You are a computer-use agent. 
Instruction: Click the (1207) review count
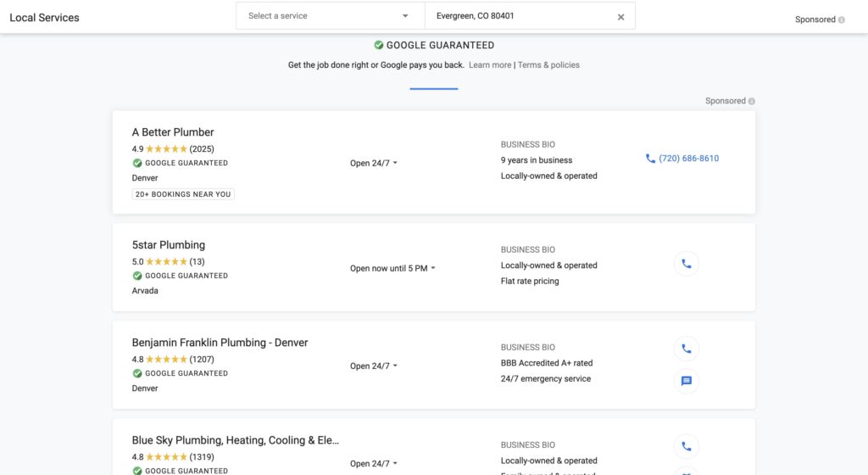click(x=202, y=360)
